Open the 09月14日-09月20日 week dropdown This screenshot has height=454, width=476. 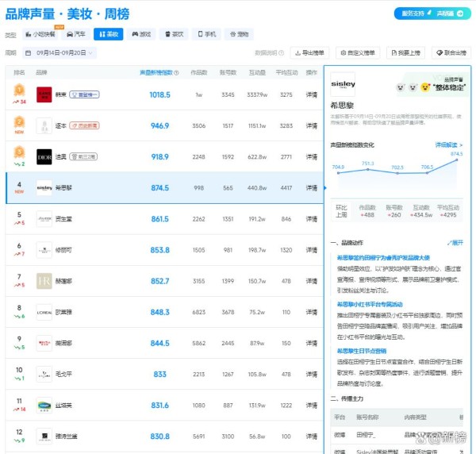[x=59, y=53]
